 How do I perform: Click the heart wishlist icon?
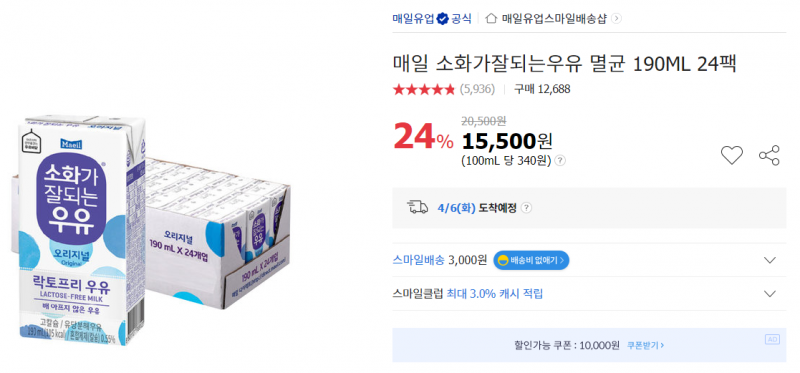tap(732, 155)
